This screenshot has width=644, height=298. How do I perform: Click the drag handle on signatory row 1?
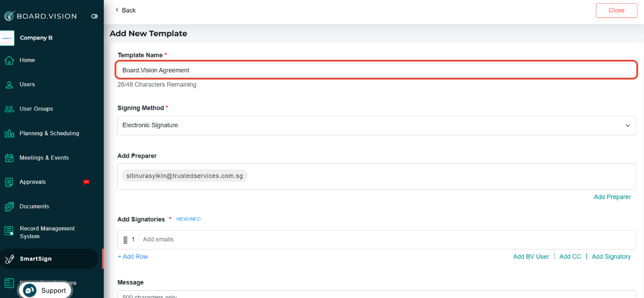125,240
